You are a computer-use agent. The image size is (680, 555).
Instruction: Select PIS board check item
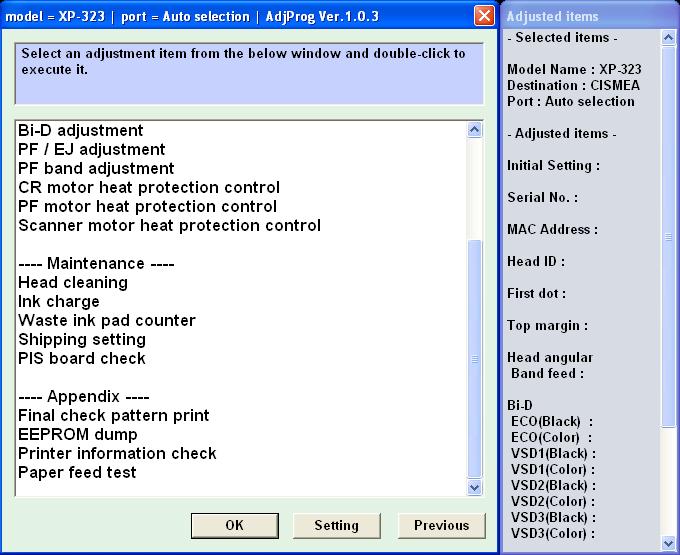pyautogui.click(x=82, y=359)
